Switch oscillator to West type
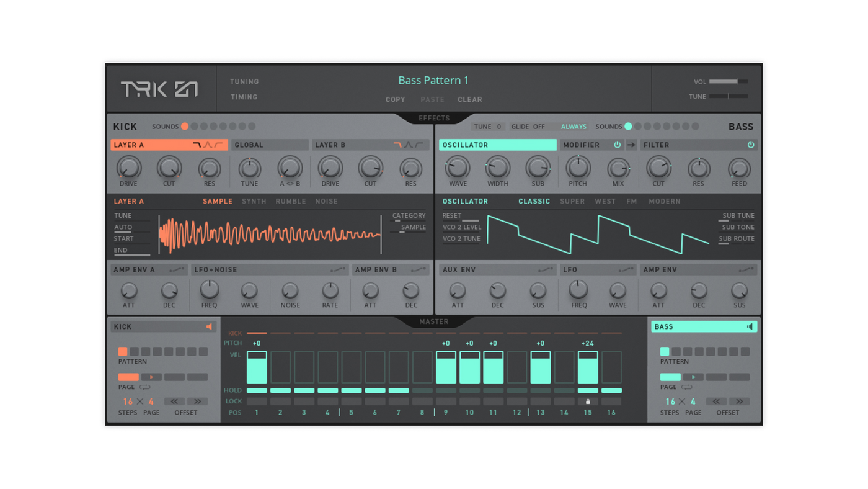The image size is (868, 489). (605, 201)
